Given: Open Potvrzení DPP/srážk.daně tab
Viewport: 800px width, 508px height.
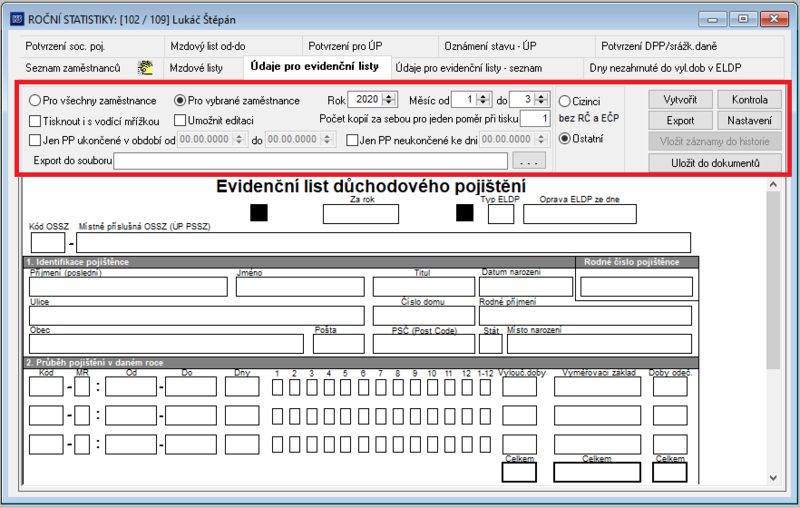Looking at the screenshot, I should point(689,46).
